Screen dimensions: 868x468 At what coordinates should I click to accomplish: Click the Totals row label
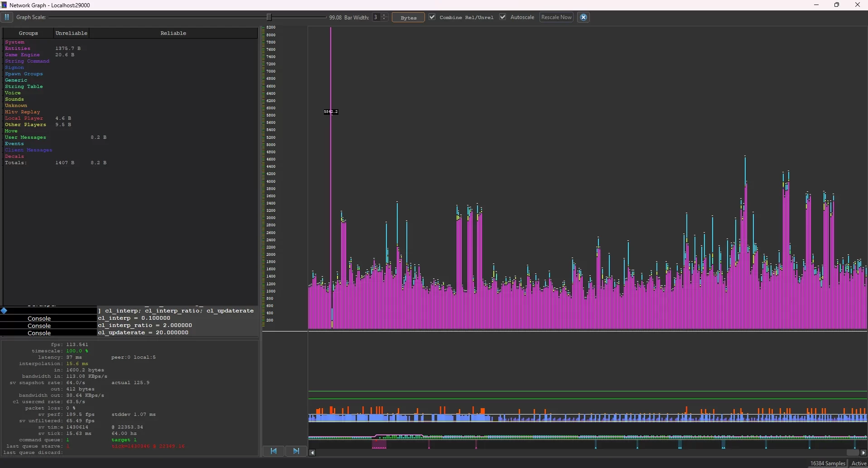tap(16, 163)
